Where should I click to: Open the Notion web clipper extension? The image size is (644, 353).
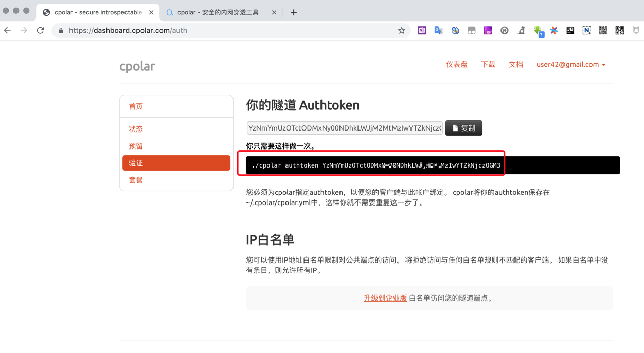[586, 31]
